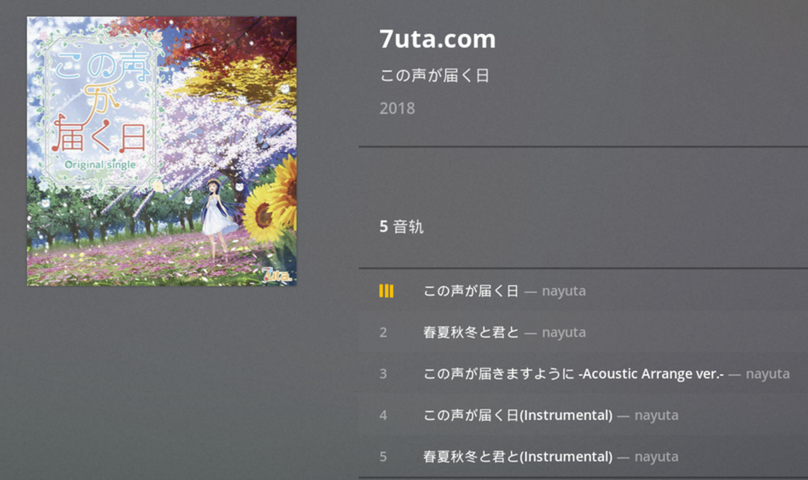Click the album title この声が届く日 under 7uta.com
This screenshot has width=808, height=480.
[x=434, y=76]
